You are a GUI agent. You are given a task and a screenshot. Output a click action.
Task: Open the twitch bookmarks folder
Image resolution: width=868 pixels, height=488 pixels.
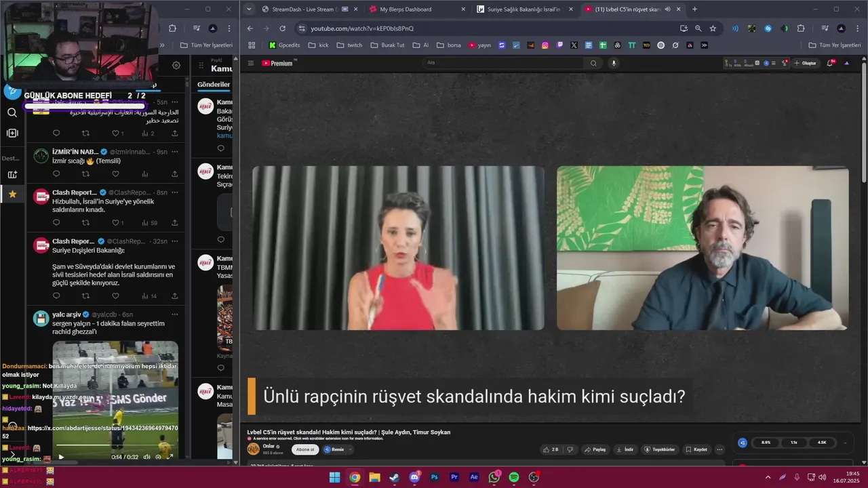pos(349,45)
